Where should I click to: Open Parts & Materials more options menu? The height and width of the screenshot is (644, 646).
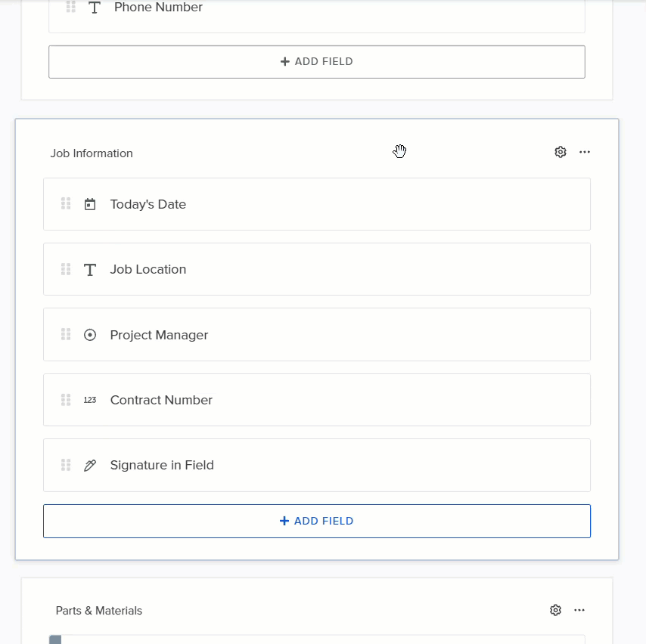(579, 610)
